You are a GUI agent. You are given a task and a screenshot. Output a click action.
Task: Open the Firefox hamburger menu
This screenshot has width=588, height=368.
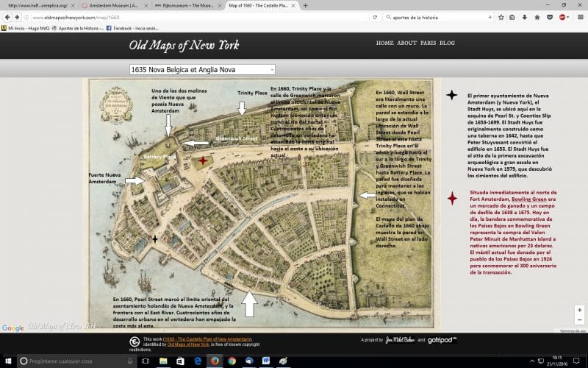(x=581, y=17)
